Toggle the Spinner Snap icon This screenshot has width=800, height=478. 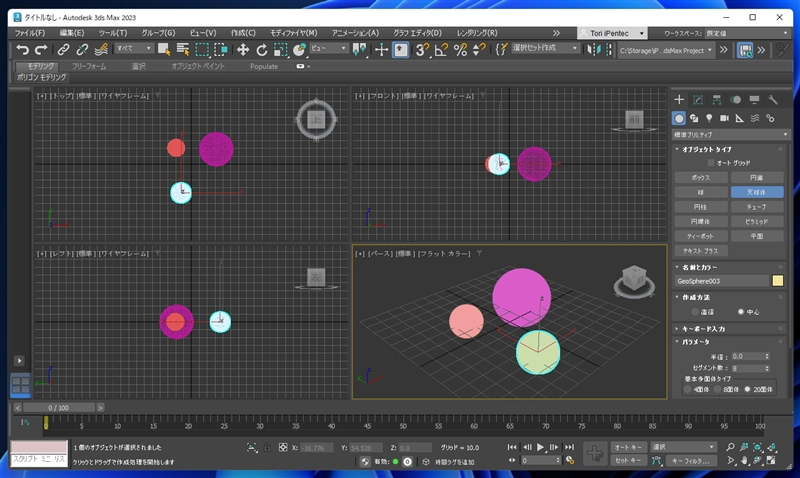[x=479, y=49]
